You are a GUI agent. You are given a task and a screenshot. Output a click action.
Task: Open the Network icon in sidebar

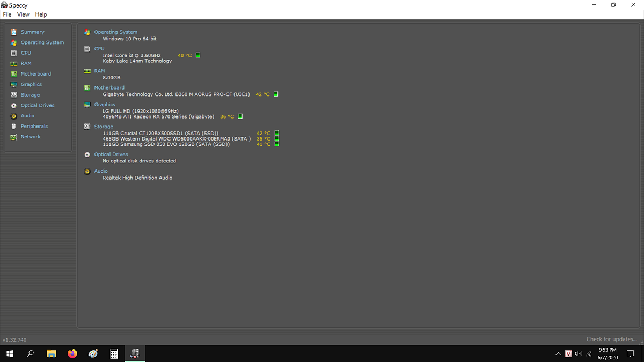tap(14, 137)
